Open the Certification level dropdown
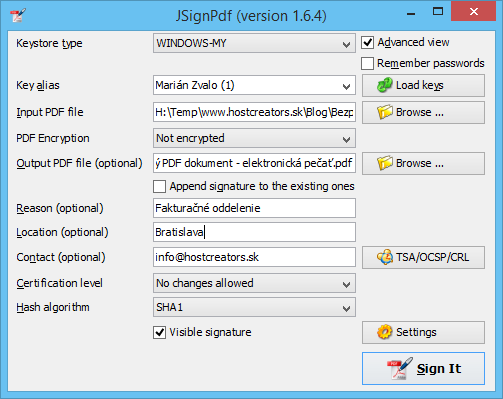This screenshot has height=399, width=503. coord(254,283)
